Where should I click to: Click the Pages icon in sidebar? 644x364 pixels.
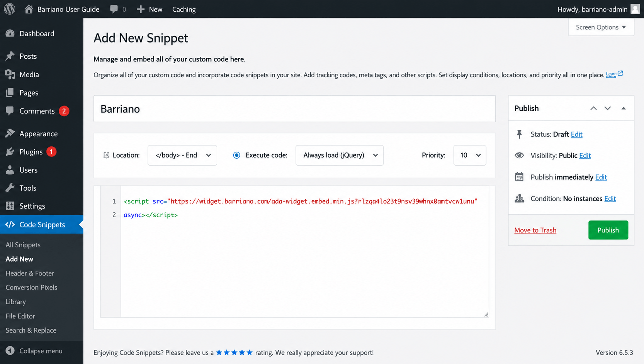click(x=10, y=93)
